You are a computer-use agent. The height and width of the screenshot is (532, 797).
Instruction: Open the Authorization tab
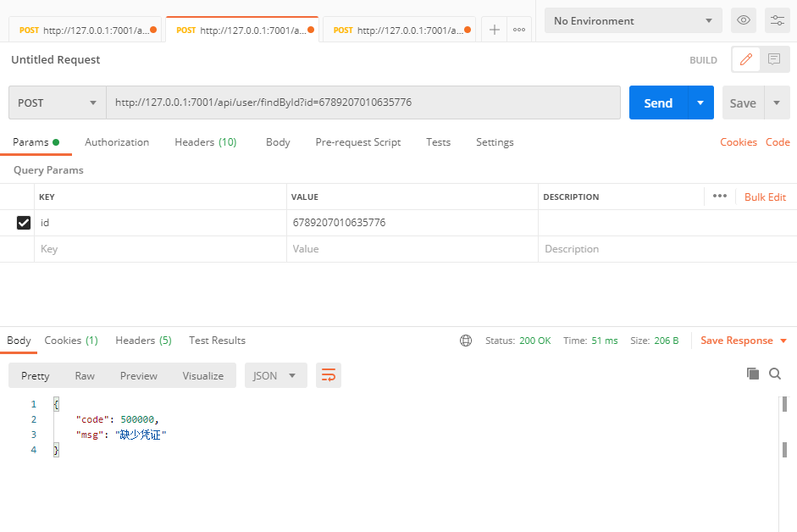point(117,142)
